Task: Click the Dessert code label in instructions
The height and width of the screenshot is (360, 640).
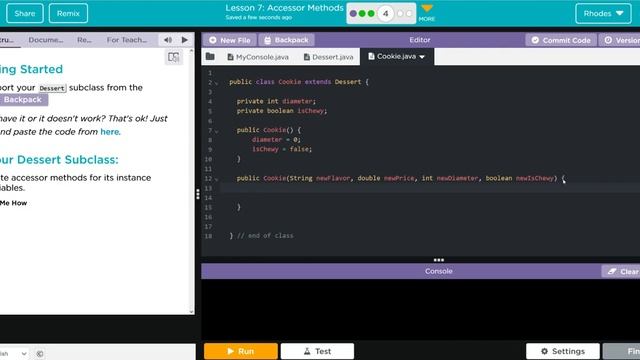Action: pyautogui.click(x=52, y=88)
